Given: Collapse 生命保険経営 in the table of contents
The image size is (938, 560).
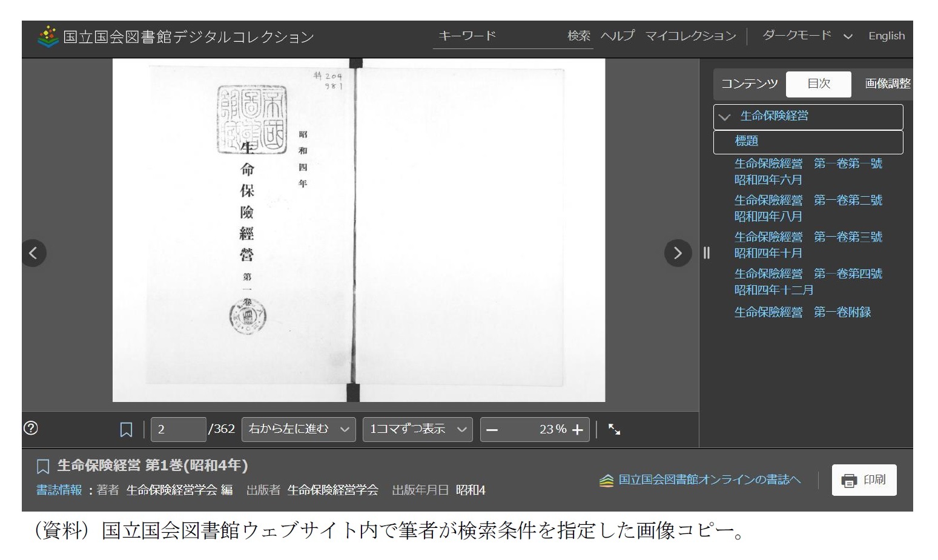Looking at the screenshot, I should point(725,117).
